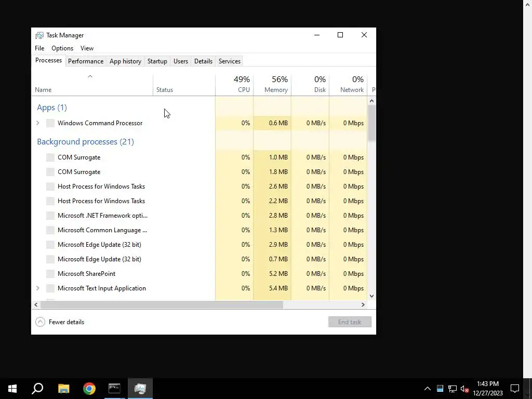Open the Windows Start menu
The width and height of the screenshot is (532, 399).
[x=12, y=389]
